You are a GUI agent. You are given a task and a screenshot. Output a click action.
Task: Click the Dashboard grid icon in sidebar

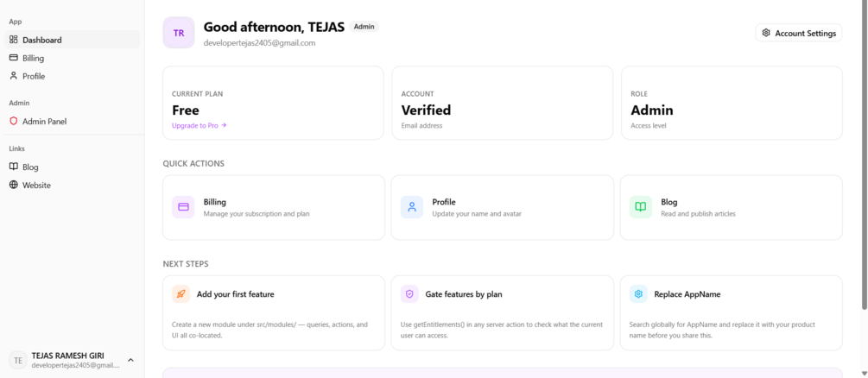(x=14, y=40)
